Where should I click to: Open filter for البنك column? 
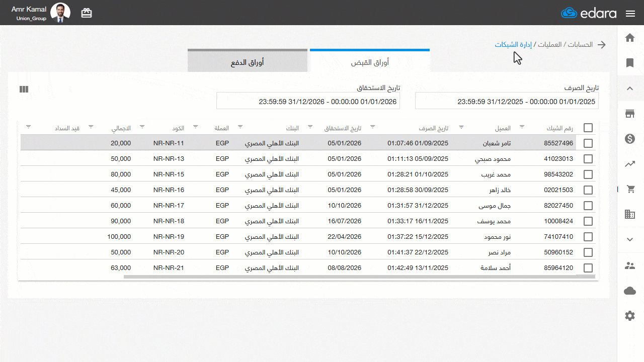(x=240, y=127)
